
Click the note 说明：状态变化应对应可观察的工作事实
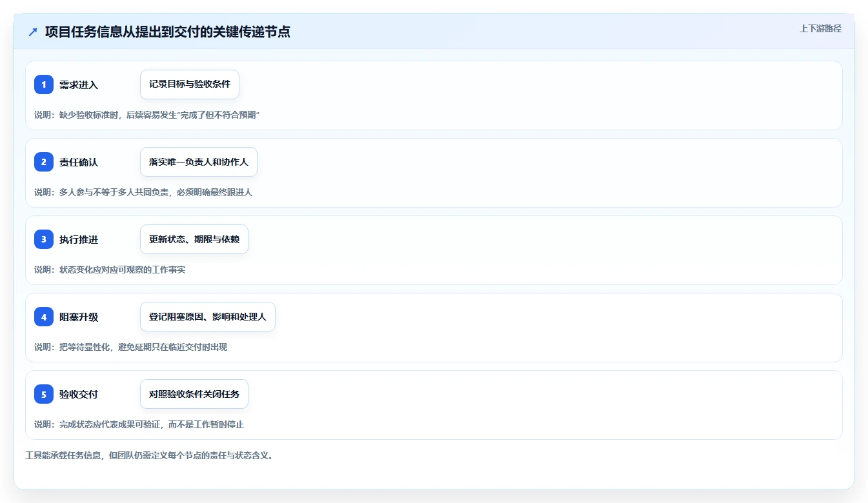pos(110,270)
